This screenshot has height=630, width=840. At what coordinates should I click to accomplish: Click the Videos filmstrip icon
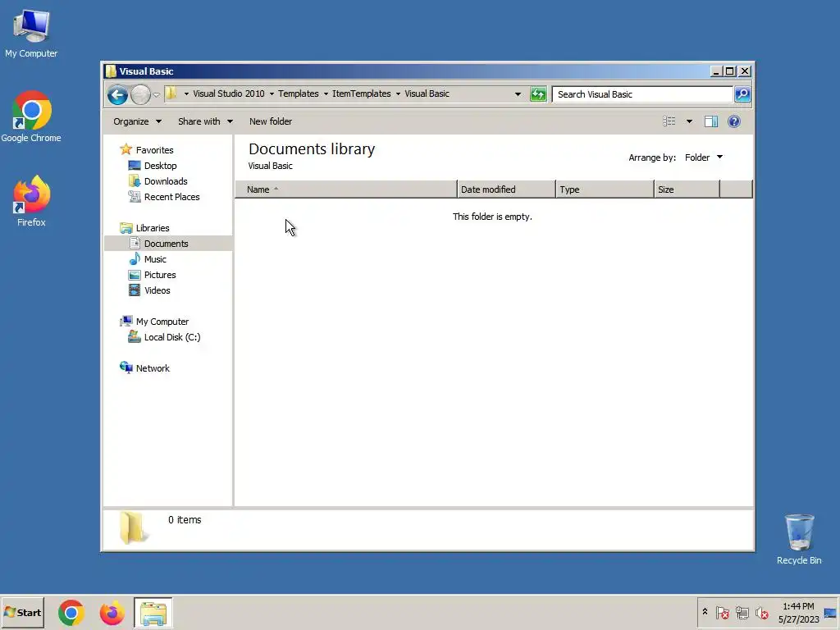click(x=135, y=290)
